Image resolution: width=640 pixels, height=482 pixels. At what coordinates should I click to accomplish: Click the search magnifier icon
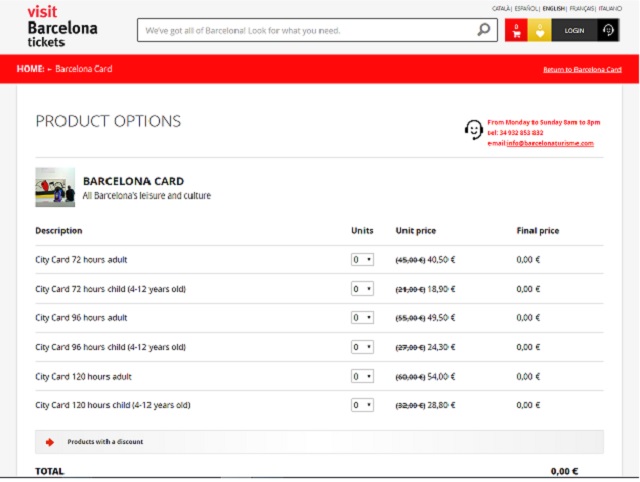tap(484, 30)
